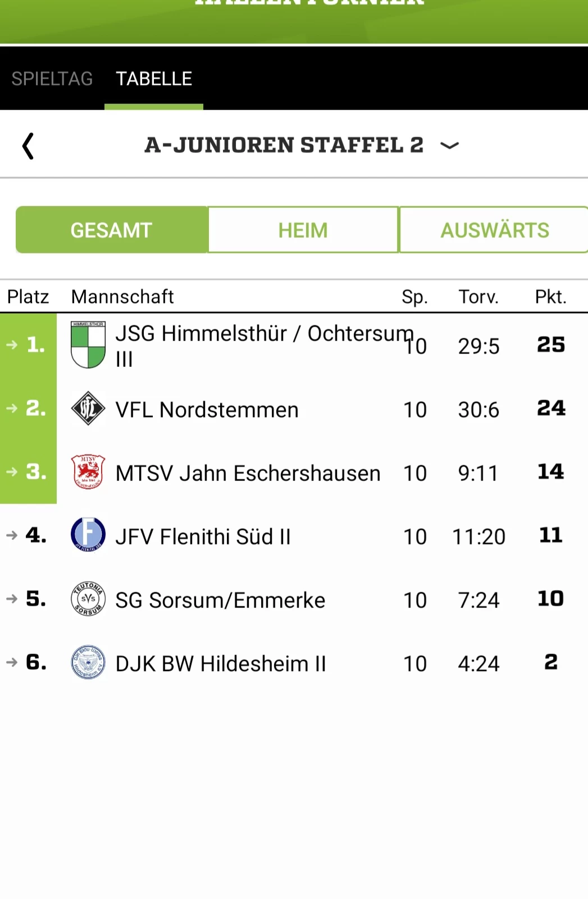Go back with the left chevron arrow
588x899 pixels.
28,146
